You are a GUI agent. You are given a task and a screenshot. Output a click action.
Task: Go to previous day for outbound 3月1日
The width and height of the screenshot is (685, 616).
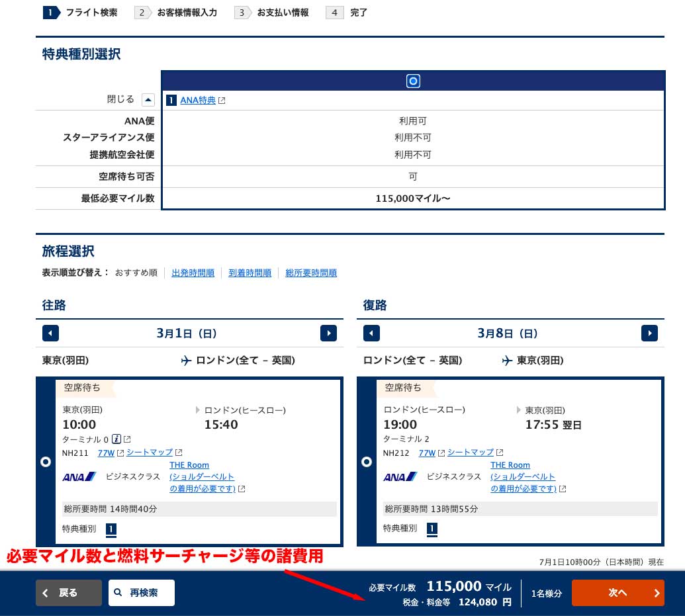[50, 333]
